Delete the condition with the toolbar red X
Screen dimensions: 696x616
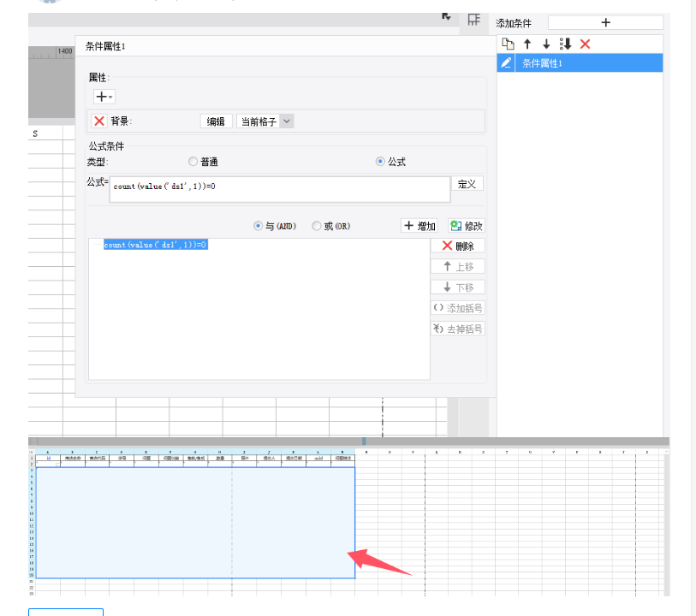(585, 44)
